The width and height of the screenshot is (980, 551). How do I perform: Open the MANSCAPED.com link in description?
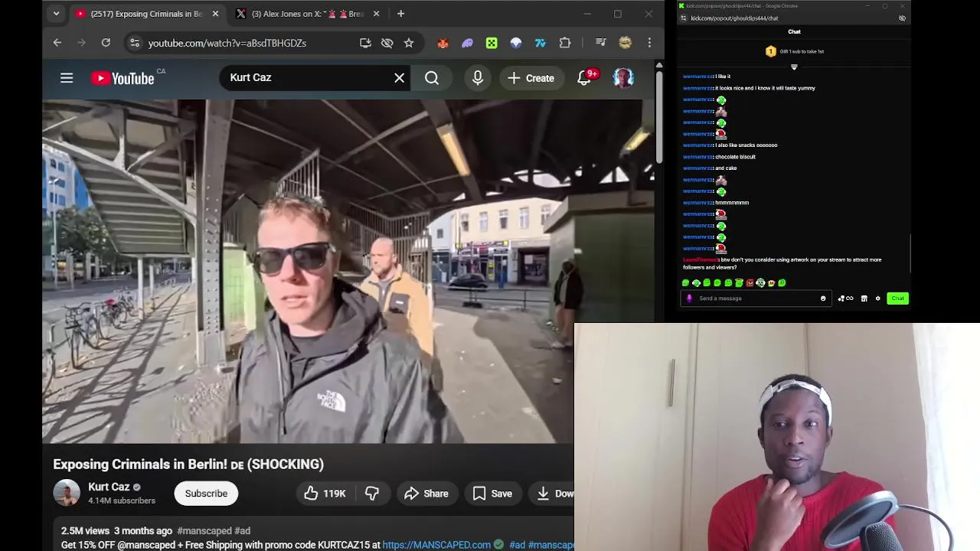[x=436, y=545]
